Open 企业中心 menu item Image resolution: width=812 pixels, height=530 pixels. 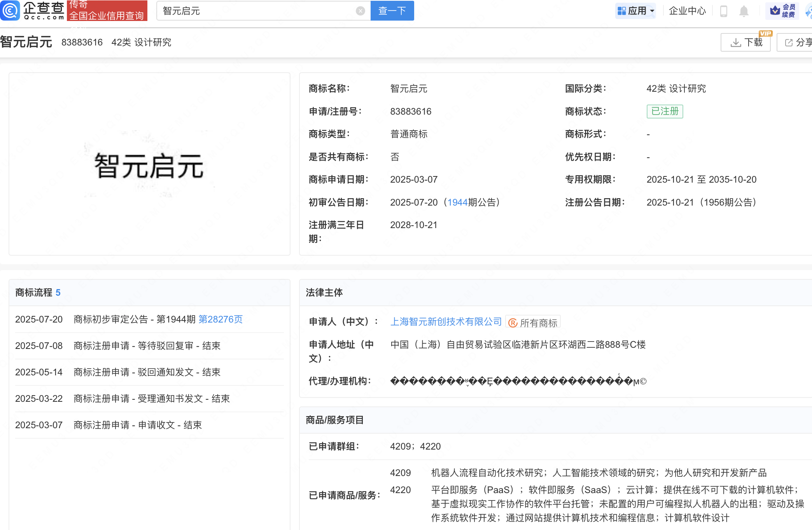tap(687, 11)
